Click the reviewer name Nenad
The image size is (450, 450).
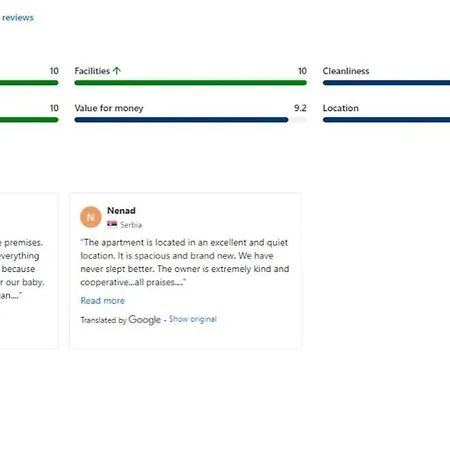(121, 211)
